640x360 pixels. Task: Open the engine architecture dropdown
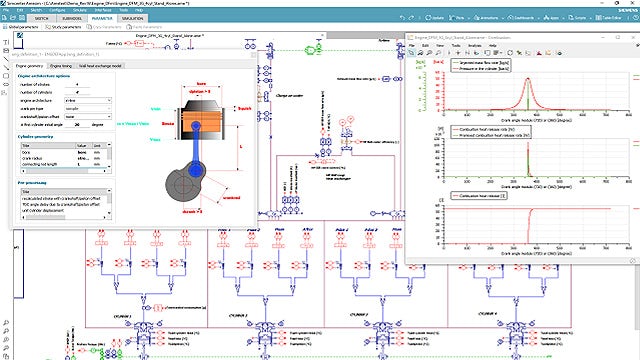click(x=88, y=100)
